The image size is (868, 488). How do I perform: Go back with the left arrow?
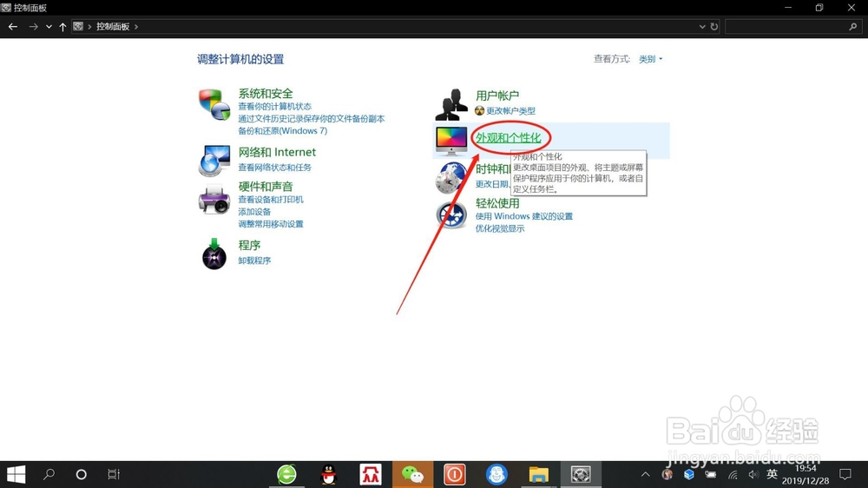(x=13, y=27)
